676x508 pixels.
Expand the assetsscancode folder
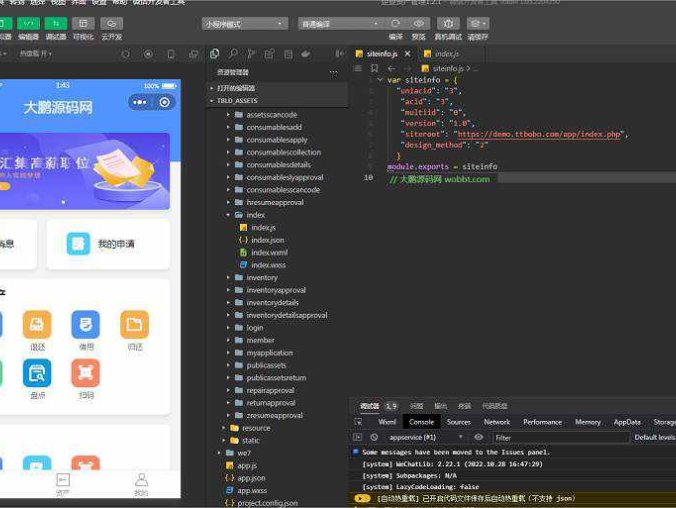tap(272, 115)
